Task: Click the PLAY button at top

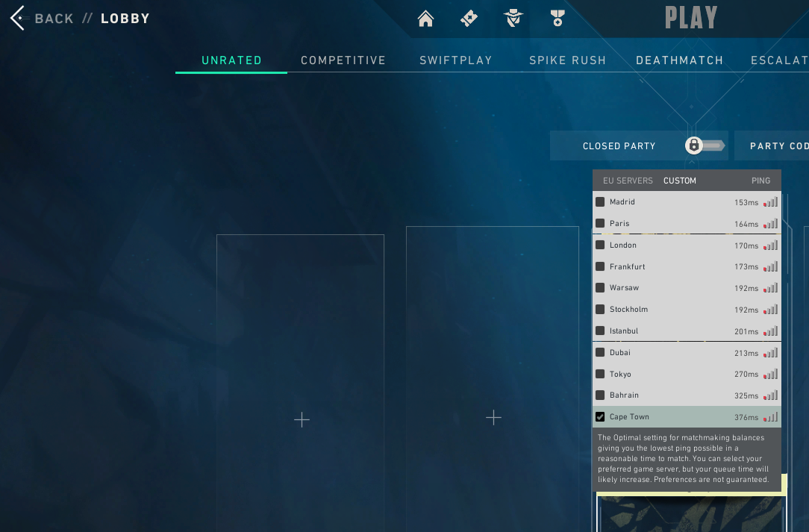Action: (691, 18)
